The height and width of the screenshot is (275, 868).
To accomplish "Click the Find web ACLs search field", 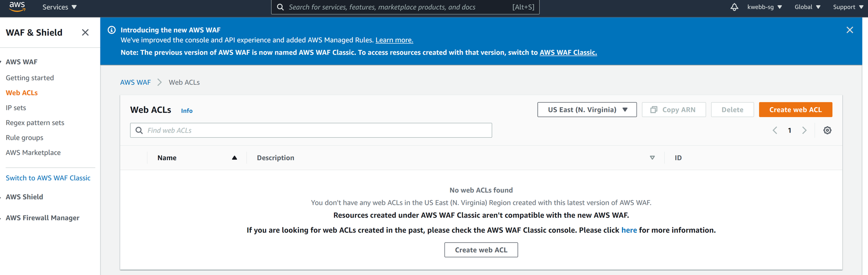I will point(311,130).
